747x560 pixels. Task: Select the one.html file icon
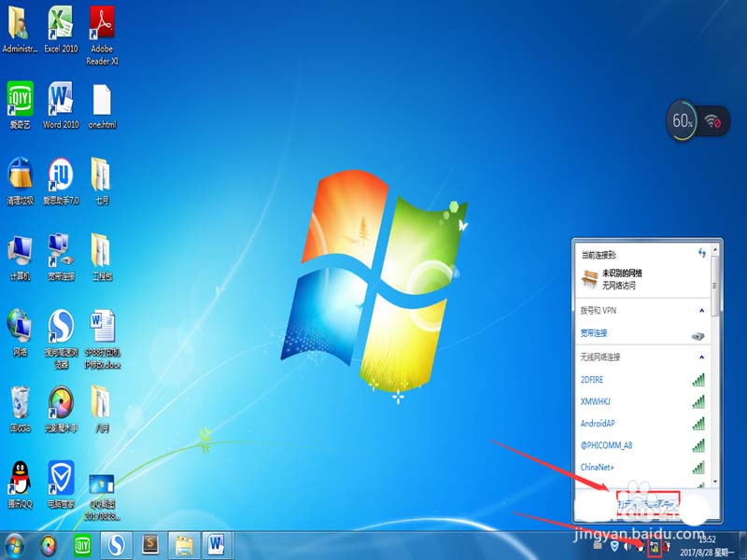102,105
